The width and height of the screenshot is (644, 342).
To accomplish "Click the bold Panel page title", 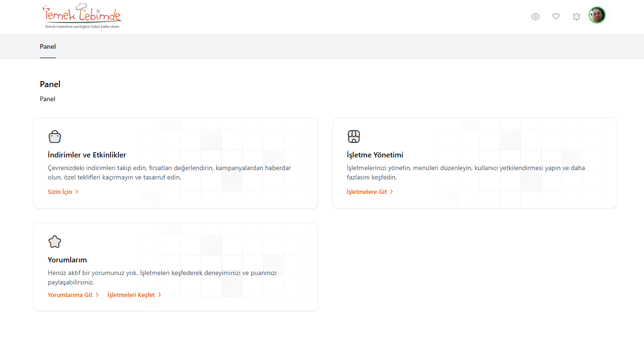I will click(50, 84).
